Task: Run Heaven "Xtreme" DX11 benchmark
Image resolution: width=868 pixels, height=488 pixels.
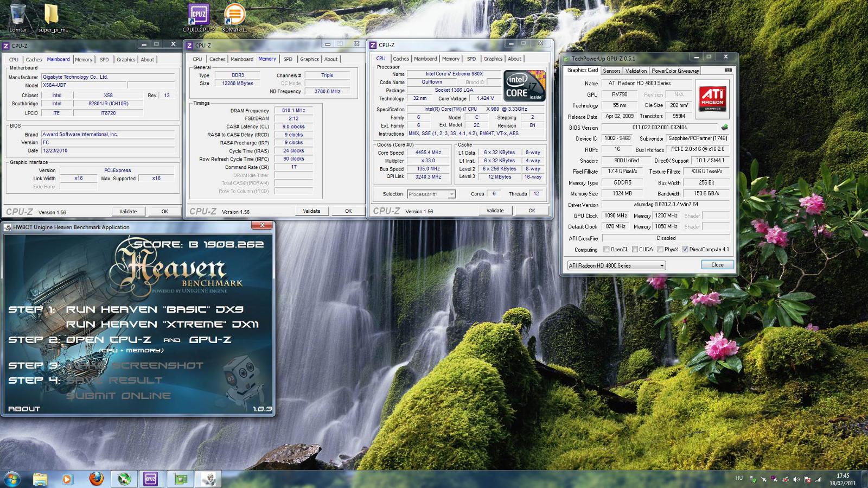Action: tap(162, 325)
